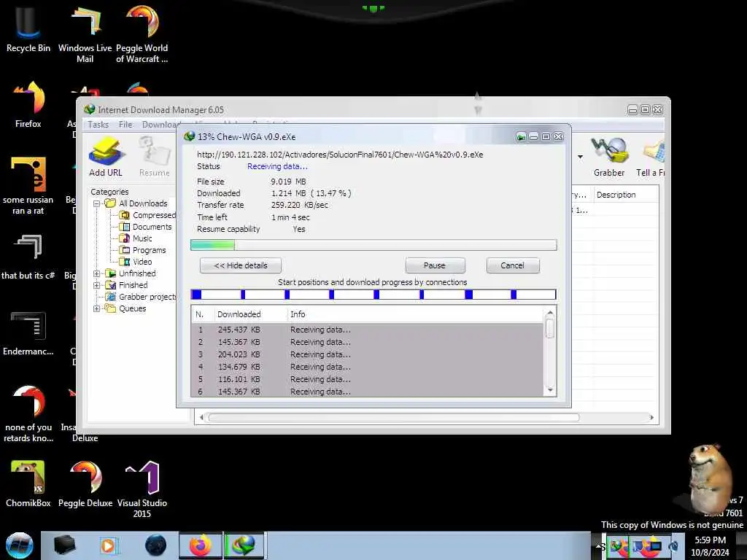The image size is (747, 560).
Task: Click the Add URL toolbar icon
Action: tap(106, 157)
